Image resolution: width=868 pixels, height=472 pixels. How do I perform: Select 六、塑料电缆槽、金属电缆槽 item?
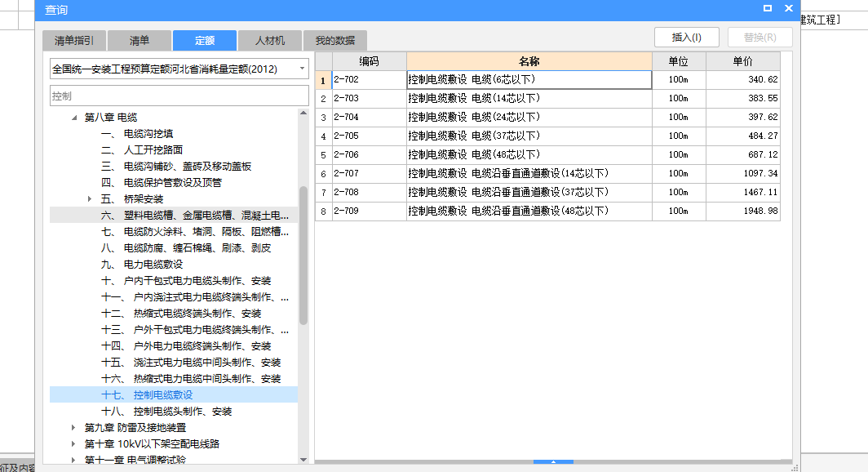click(195, 215)
